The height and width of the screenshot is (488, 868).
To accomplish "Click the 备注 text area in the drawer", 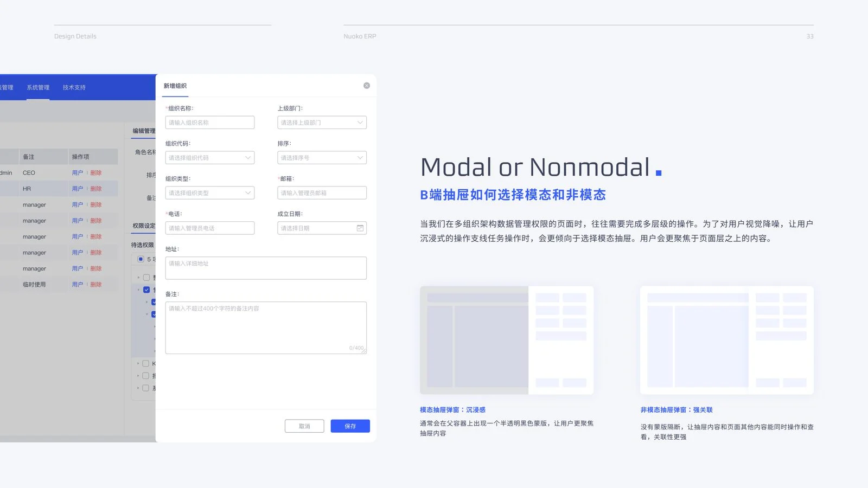I will tap(266, 328).
